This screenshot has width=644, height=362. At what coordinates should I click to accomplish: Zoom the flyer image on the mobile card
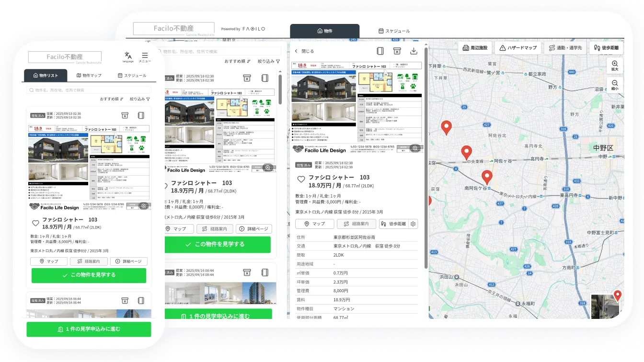pos(143,206)
